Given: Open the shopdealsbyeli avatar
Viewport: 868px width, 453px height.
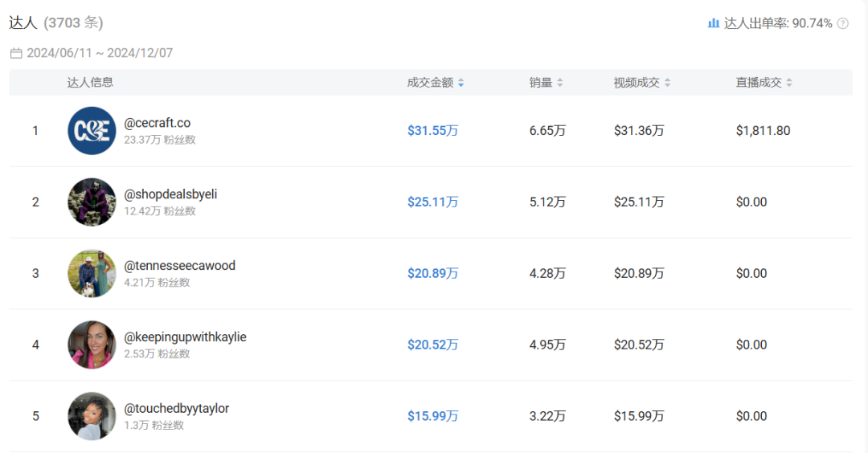Looking at the screenshot, I should click(x=92, y=202).
